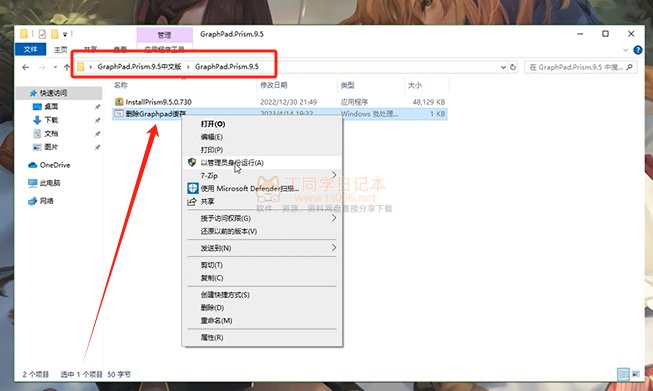Click the InstallPrism installer icon
This screenshot has height=391, width=653.
[x=119, y=102]
